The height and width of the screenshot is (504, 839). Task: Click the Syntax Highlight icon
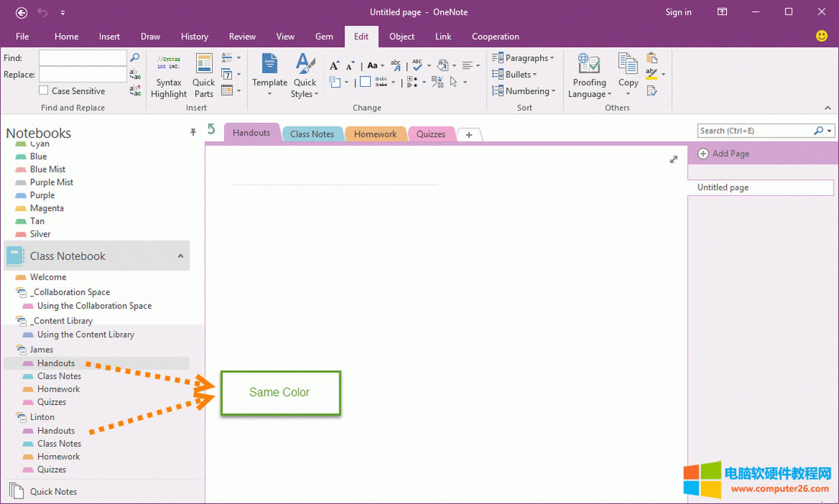click(x=169, y=75)
